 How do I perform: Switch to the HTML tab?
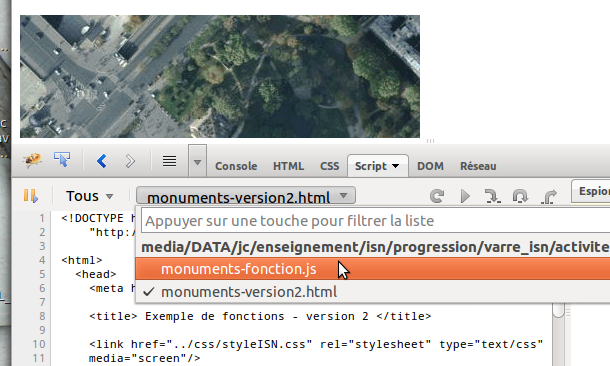(x=288, y=166)
